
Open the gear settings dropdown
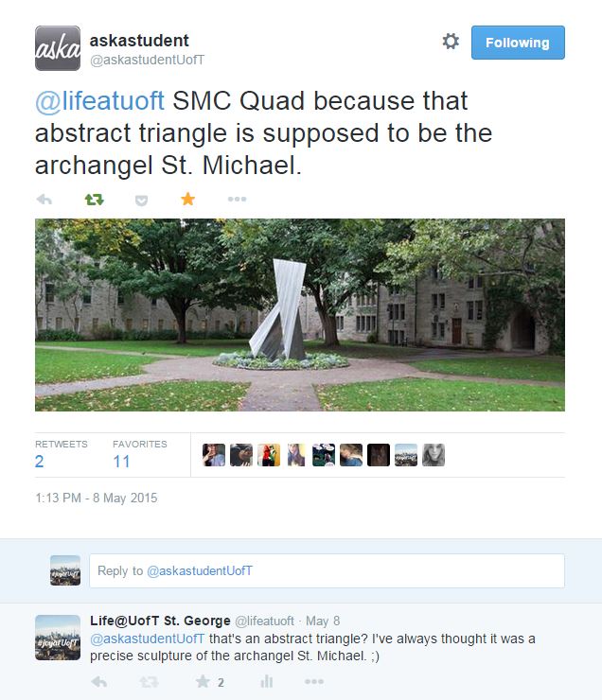click(451, 42)
